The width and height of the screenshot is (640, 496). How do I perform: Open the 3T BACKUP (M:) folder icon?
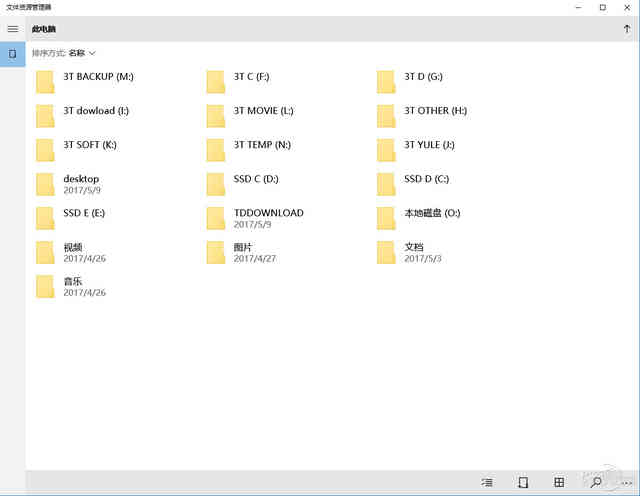pos(45,82)
